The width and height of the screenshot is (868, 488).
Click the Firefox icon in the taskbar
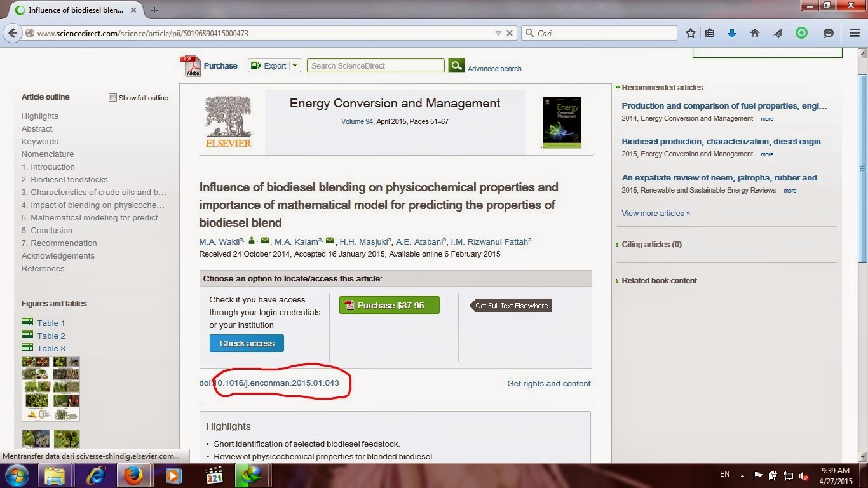(133, 475)
